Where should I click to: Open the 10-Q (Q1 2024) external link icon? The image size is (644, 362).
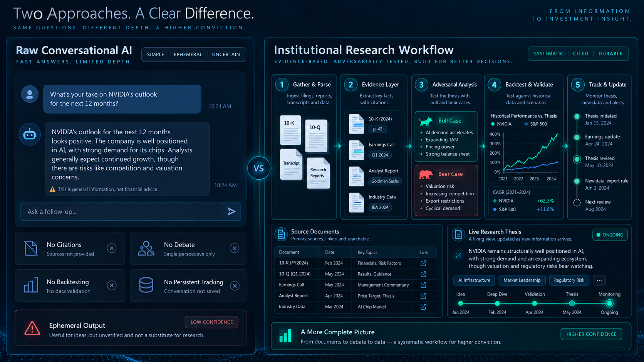click(423, 274)
